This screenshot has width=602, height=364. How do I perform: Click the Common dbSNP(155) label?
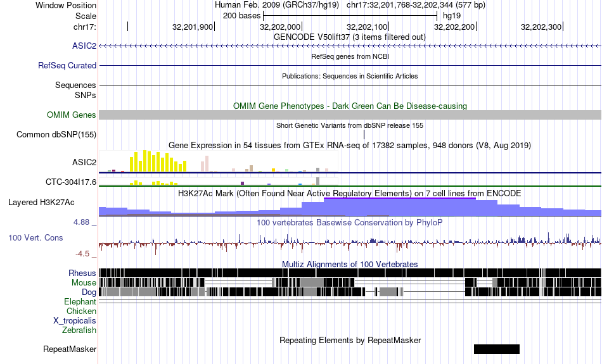coord(56,135)
